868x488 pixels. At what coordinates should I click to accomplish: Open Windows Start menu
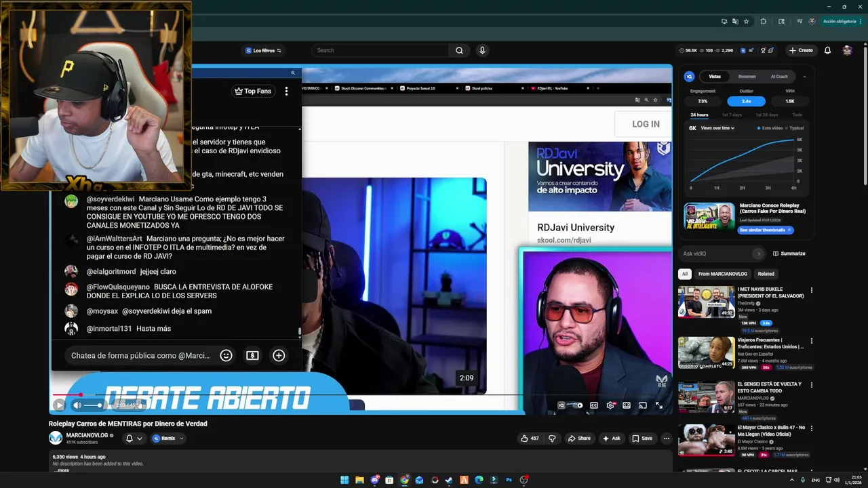pyautogui.click(x=344, y=480)
